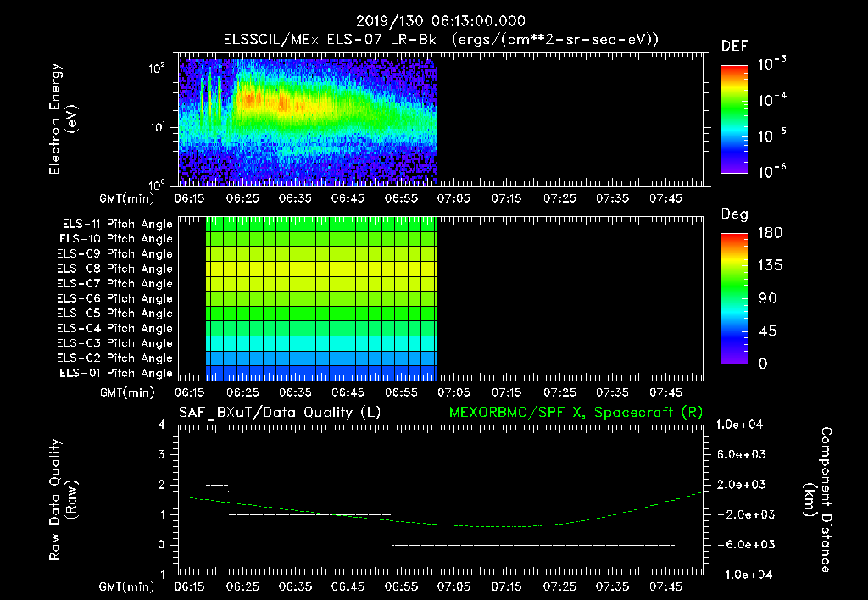Select the plot title '2019/130 06:13:00.000'

point(440,21)
